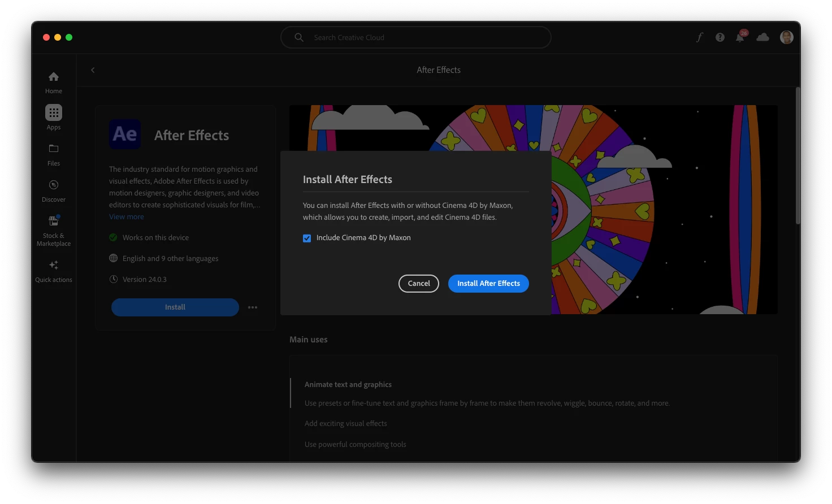Open the Apps section in sidebar
The width and height of the screenshot is (832, 504).
pos(54,118)
